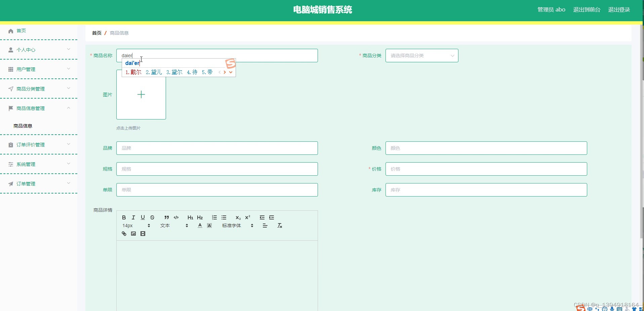Insert an ordered numbered list
The image size is (644, 311).
click(214, 217)
